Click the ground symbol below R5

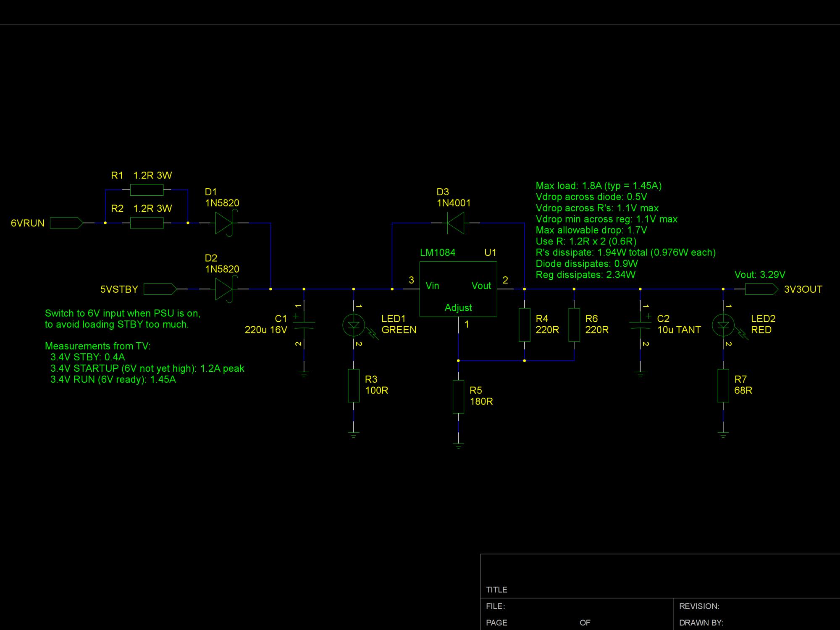[x=458, y=446]
